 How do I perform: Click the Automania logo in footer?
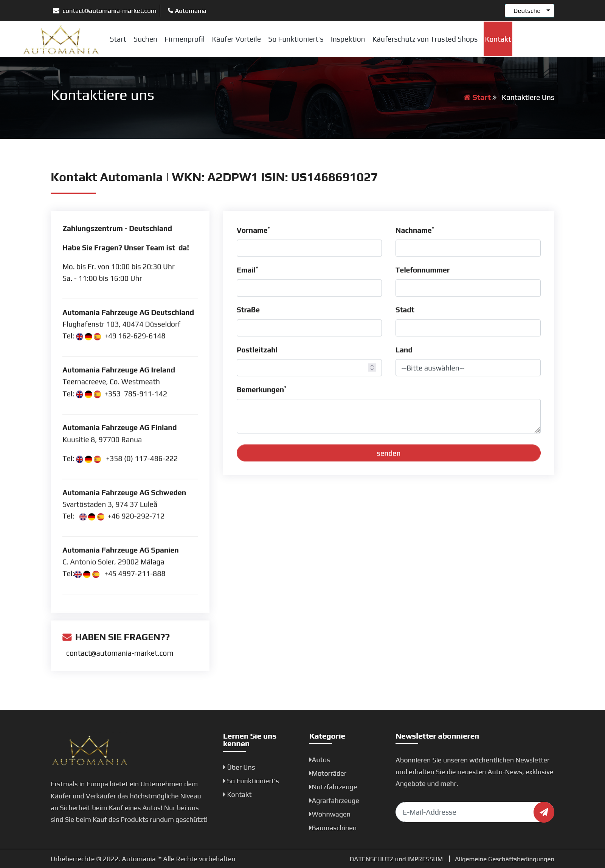coord(90,751)
